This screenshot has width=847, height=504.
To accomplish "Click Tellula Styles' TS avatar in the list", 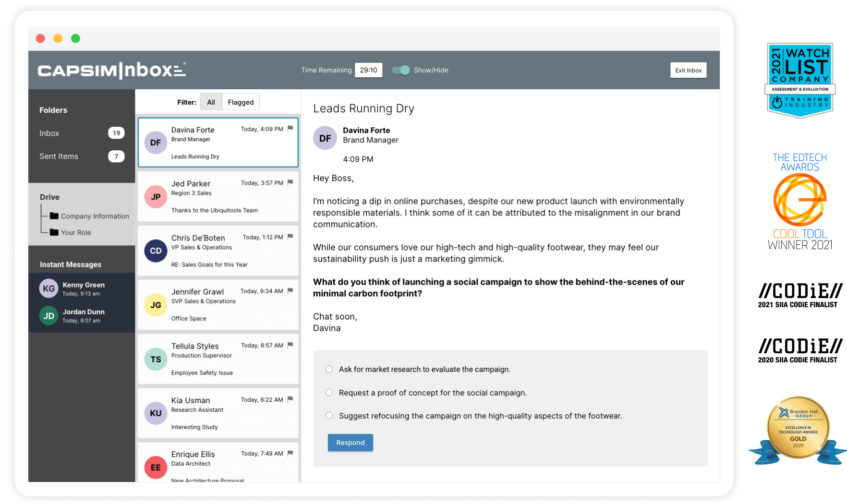I will click(155, 359).
